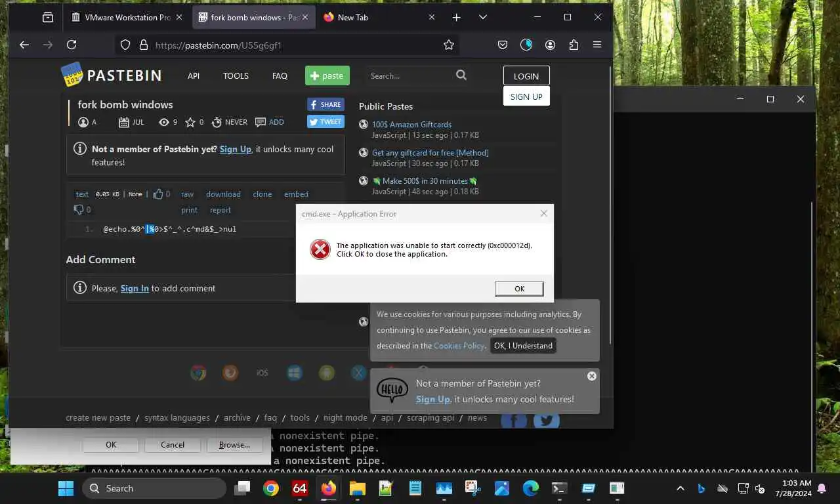Click the print link

(x=189, y=210)
